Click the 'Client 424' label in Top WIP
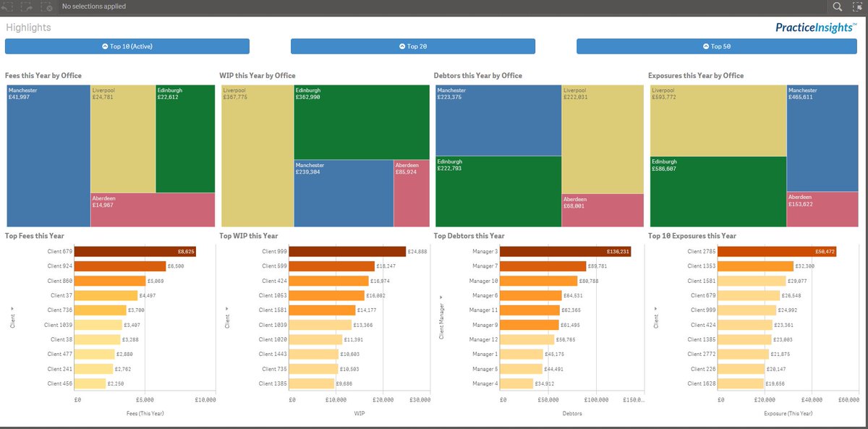 click(275, 281)
